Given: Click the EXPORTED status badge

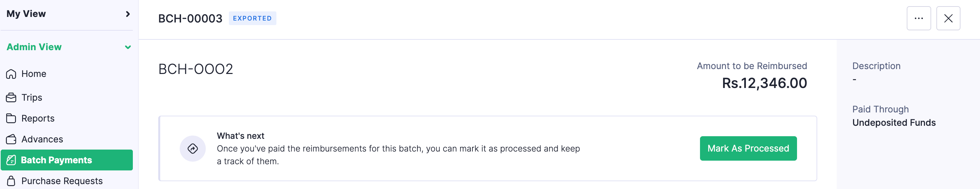Looking at the screenshot, I should (x=252, y=18).
